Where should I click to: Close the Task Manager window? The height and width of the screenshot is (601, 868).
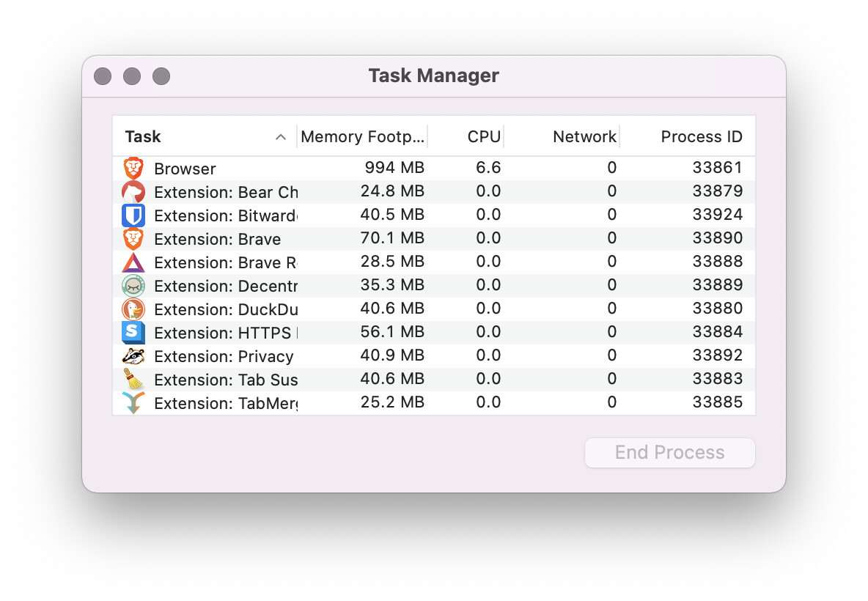tap(103, 75)
